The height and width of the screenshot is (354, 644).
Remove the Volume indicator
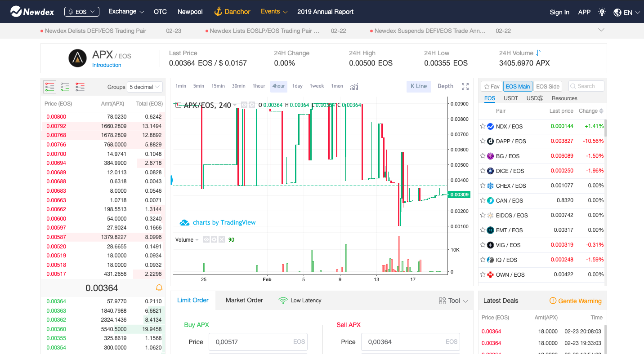pyautogui.click(x=221, y=239)
